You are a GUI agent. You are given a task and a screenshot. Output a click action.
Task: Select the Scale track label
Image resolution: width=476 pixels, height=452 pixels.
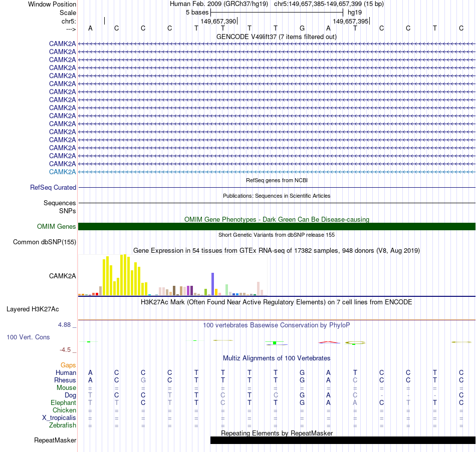tap(68, 13)
